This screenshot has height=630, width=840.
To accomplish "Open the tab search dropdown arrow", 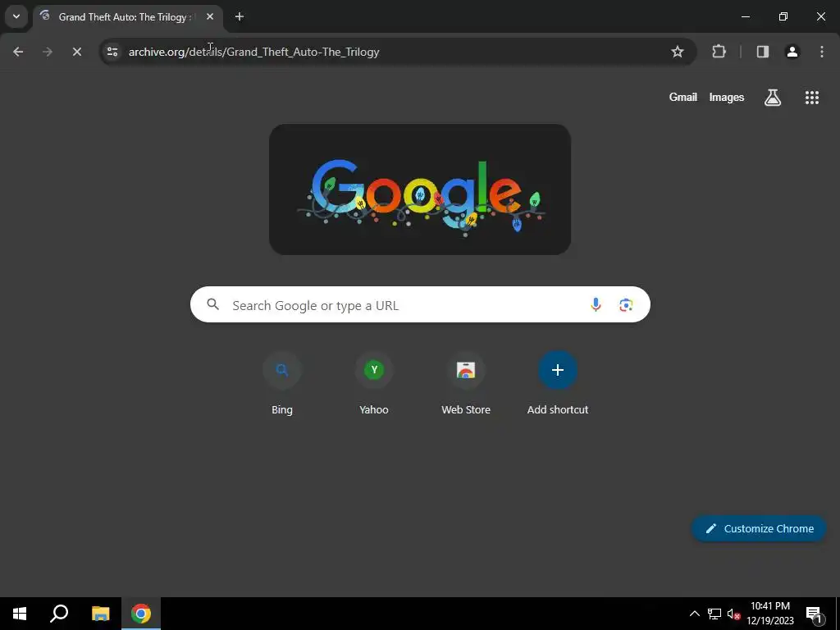I will (x=16, y=16).
